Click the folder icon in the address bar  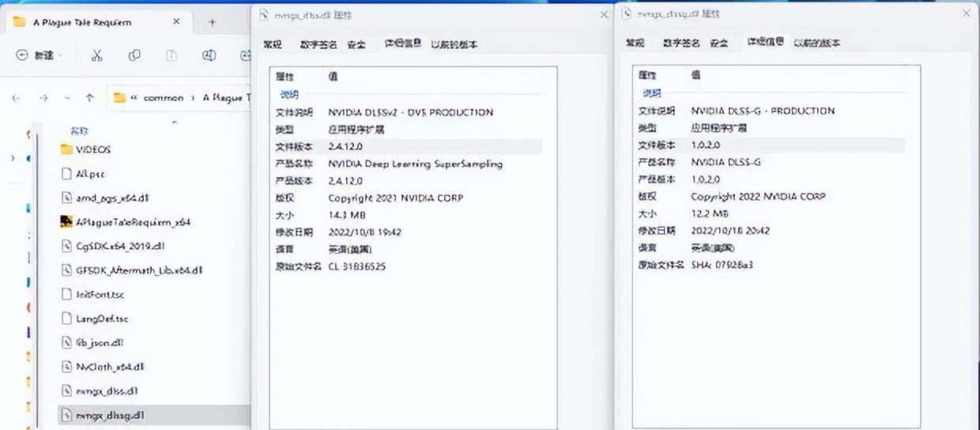point(120,98)
